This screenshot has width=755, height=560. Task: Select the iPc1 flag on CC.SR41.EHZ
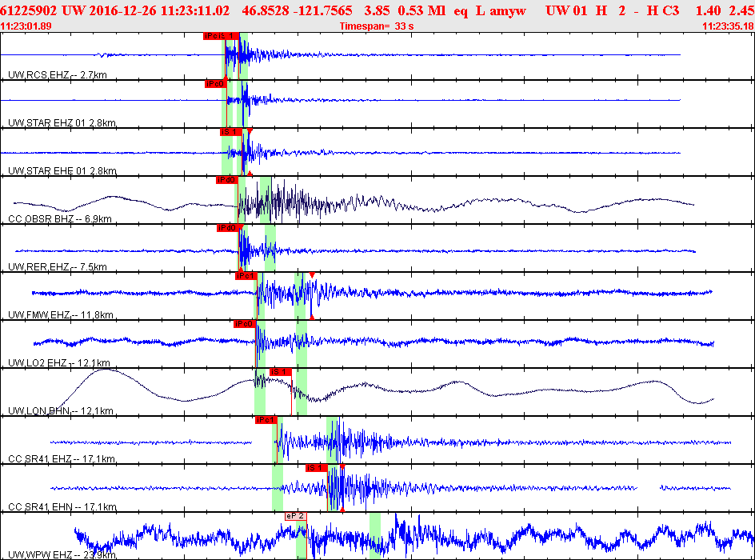click(266, 420)
